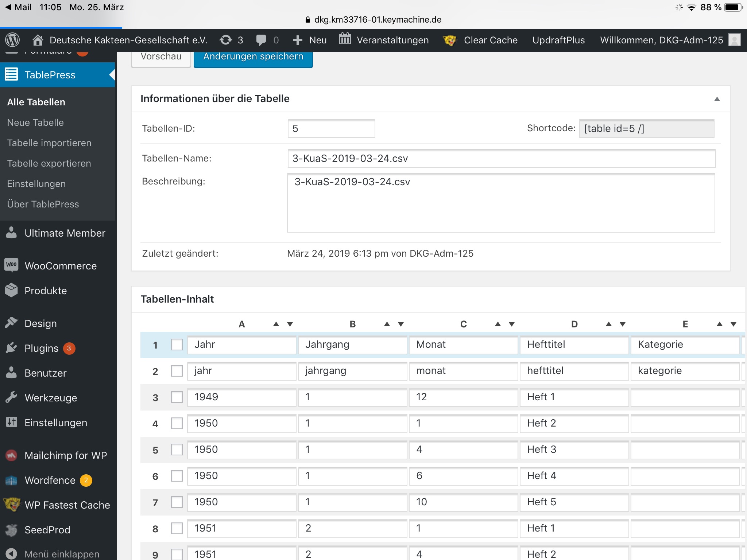
Task: Open site home icon in admin bar
Action: tap(38, 40)
